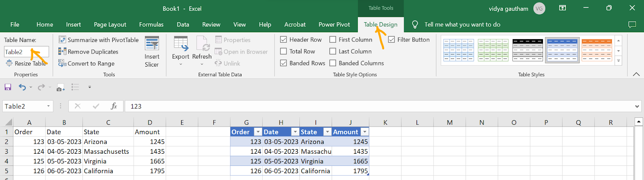Click the VG user account avatar
Image resolution: width=644 pixels, height=180 pixels.
539,8
